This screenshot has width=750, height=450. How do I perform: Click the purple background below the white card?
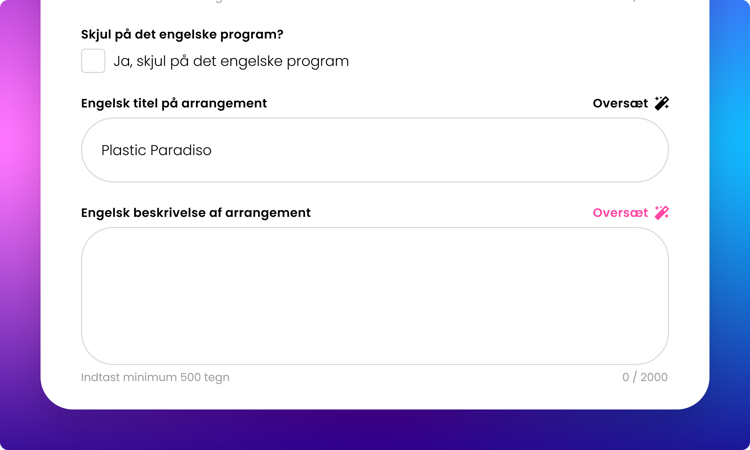[x=375, y=430]
